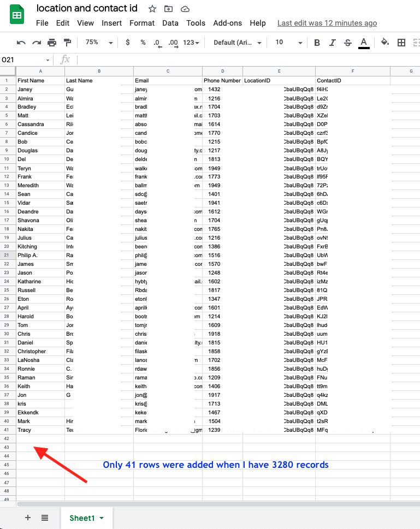Image resolution: width=420 pixels, height=529 pixels.
Task: Open the Google Sheets home icon
Action: pyautogui.click(x=17, y=15)
